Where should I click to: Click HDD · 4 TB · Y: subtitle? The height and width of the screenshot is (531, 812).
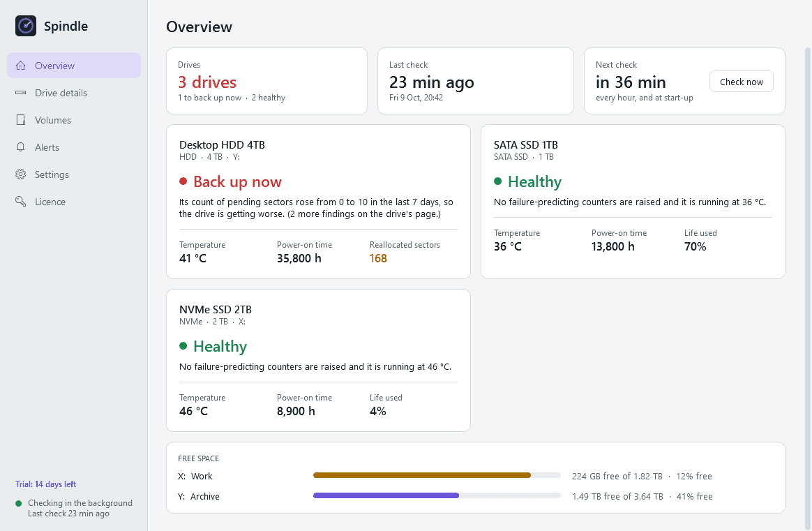[209, 156]
